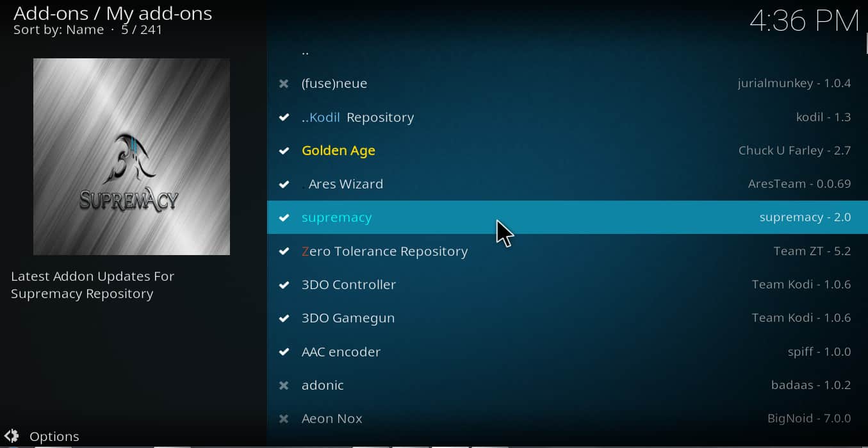Click the enabled checkmark beside AAC encoder
The image size is (868, 448).
(x=284, y=352)
